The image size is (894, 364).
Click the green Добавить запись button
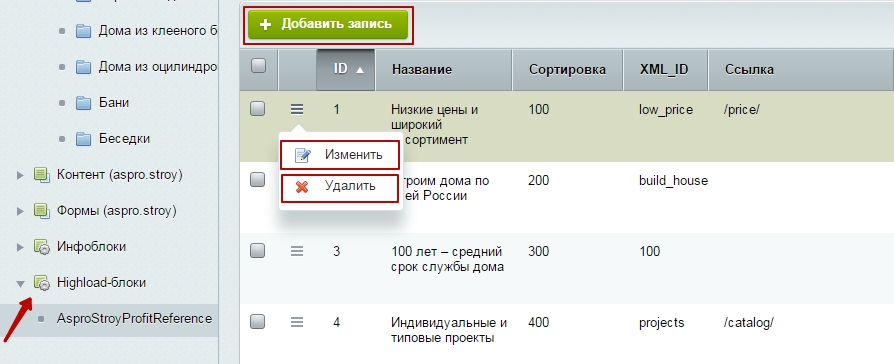(x=328, y=25)
